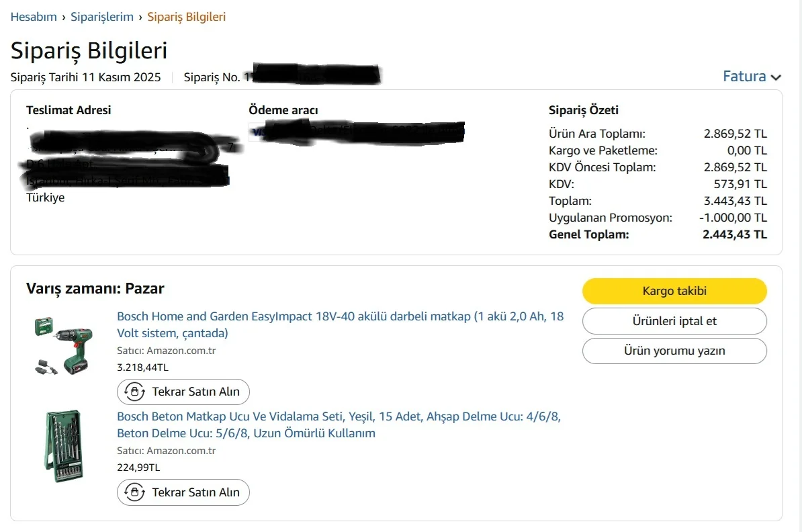Click the Varış zamanı: Pazar heading
The height and width of the screenshot is (532, 802).
point(95,289)
